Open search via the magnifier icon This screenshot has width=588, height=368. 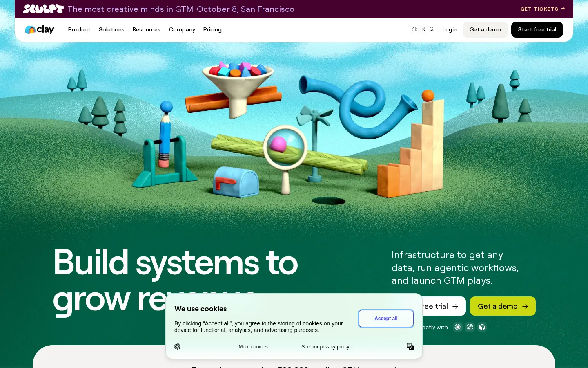(432, 29)
